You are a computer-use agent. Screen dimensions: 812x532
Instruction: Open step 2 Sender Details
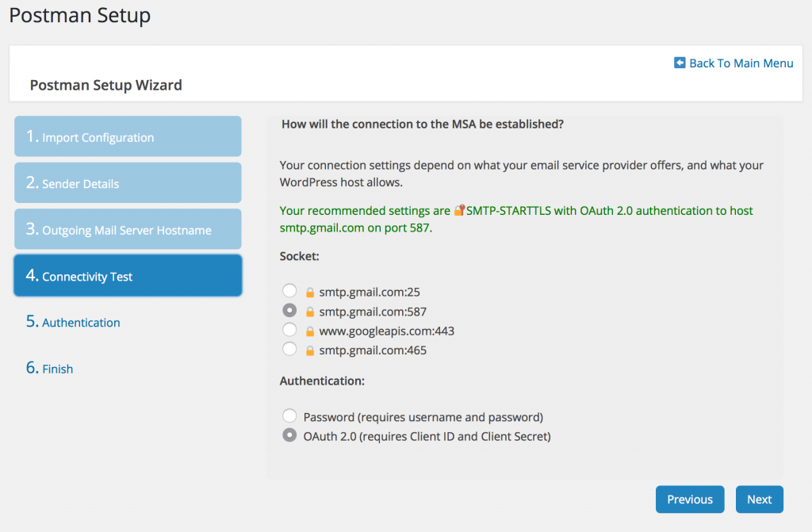[128, 183]
